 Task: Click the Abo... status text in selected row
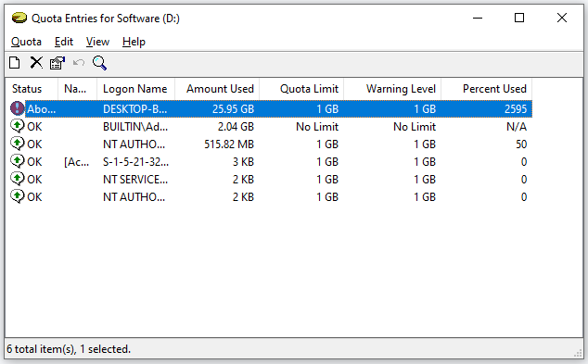(x=41, y=109)
